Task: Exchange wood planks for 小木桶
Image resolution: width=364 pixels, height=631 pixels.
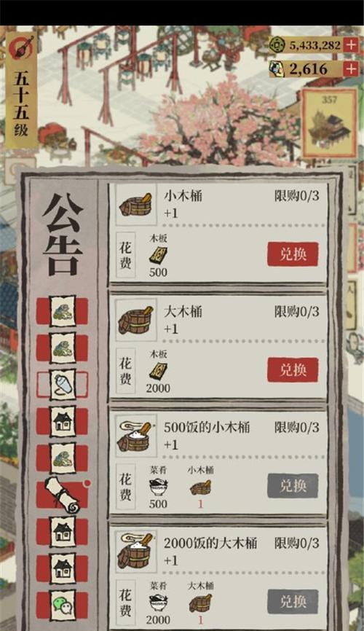Action: click(293, 254)
